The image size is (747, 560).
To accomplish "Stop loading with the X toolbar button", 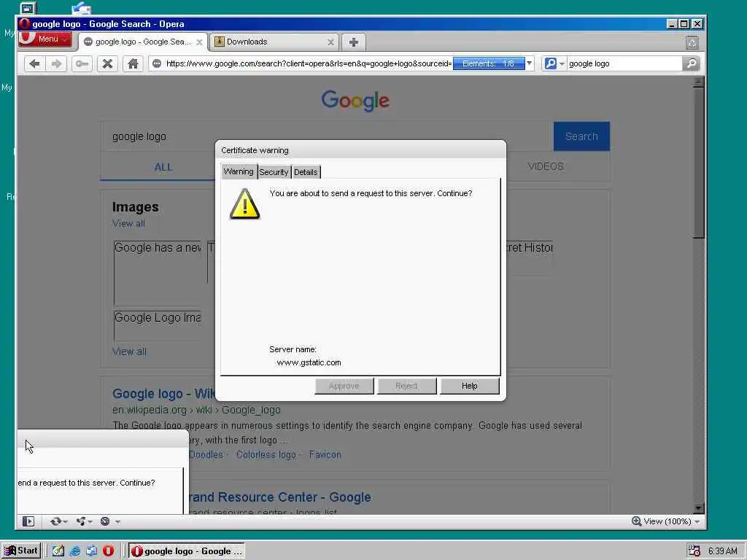I will [108, 64].
